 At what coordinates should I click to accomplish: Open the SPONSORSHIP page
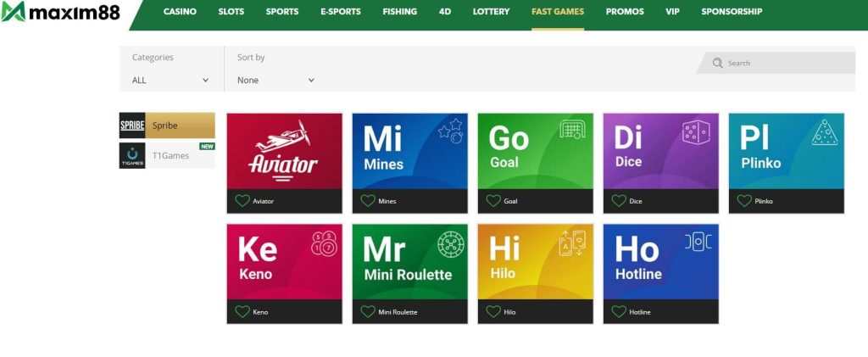pos(732,12)
